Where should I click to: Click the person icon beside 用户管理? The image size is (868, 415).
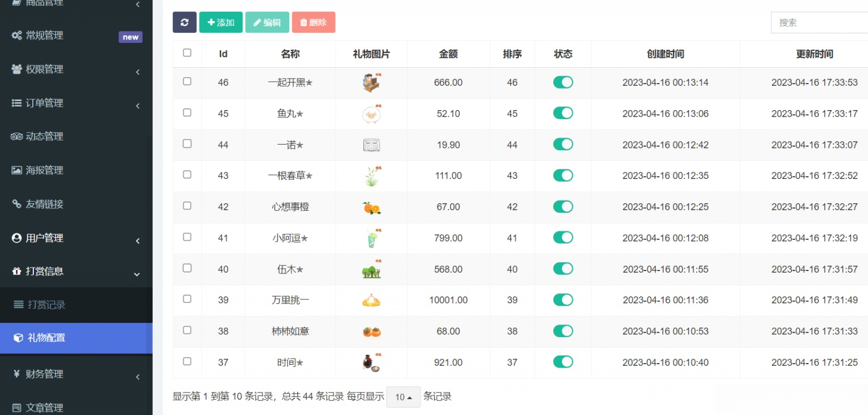pyautogui.click(x=17, y=238)
